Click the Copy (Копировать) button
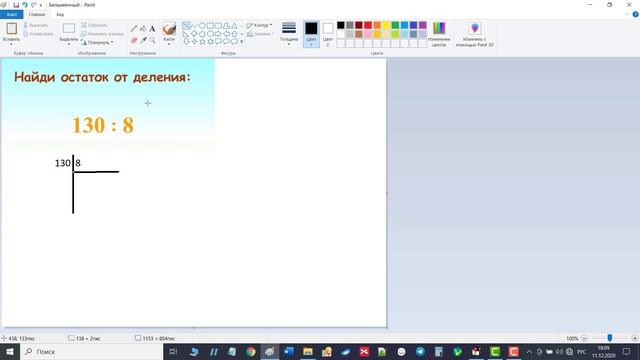 point(38,34)
